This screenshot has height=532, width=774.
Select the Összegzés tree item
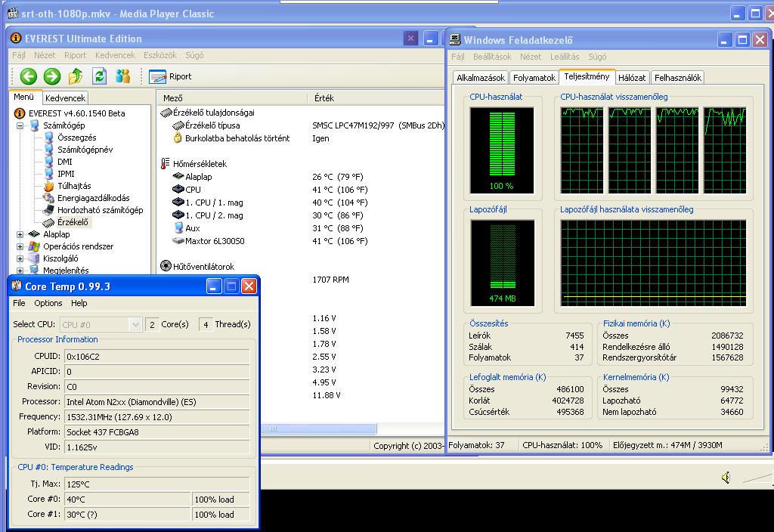[76, 138]
